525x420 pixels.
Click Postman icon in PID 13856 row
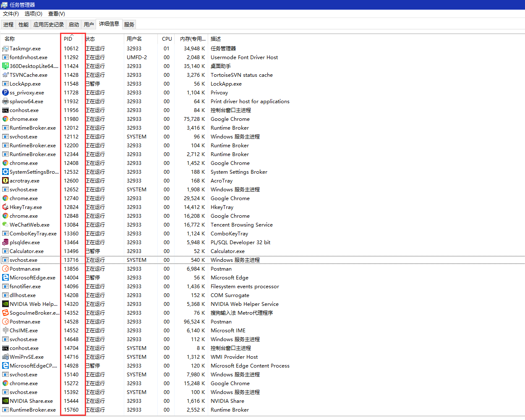[5, 269]
